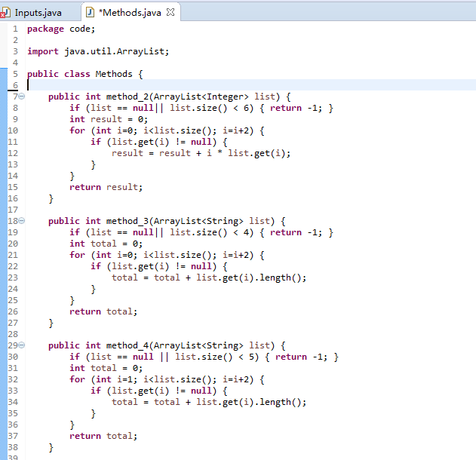Image resolution: width=476 pixels, height=460 pixels.
Task: Click method_3 name in its signature
Action: point(127,221)
